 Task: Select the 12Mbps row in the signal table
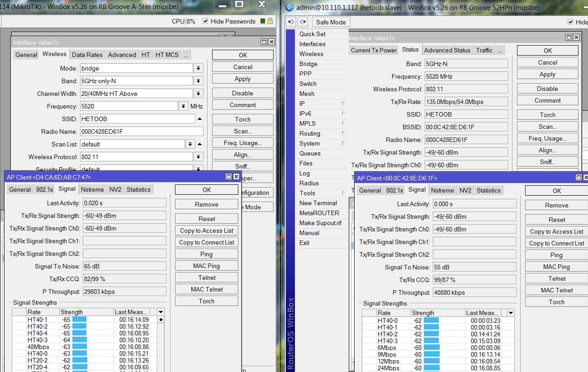435,361
